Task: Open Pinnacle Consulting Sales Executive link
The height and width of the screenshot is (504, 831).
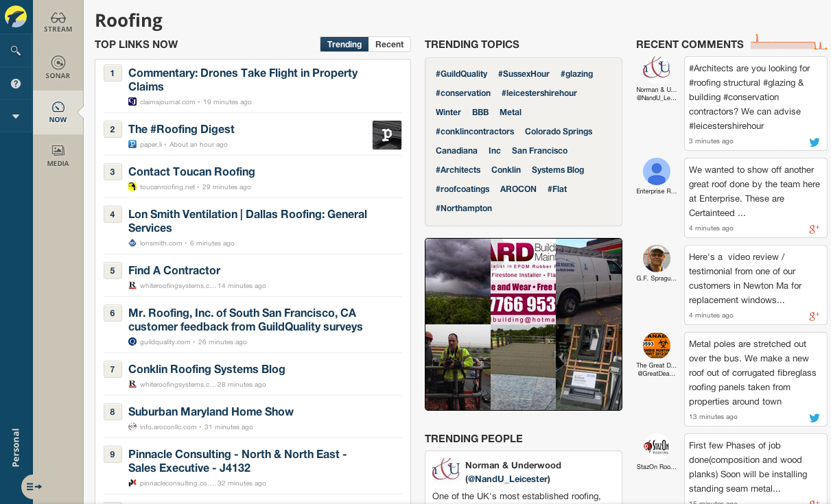Action: tap(237, 461)
